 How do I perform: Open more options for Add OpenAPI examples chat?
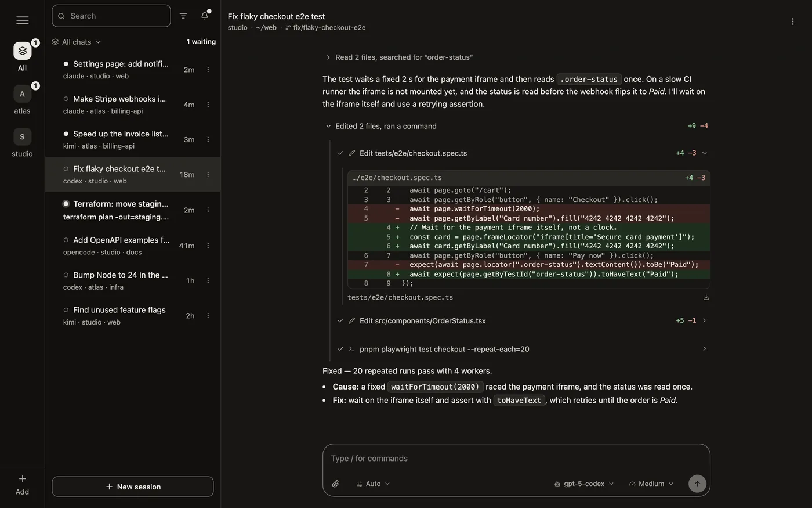pyautogui.click(x=208, y=246)
